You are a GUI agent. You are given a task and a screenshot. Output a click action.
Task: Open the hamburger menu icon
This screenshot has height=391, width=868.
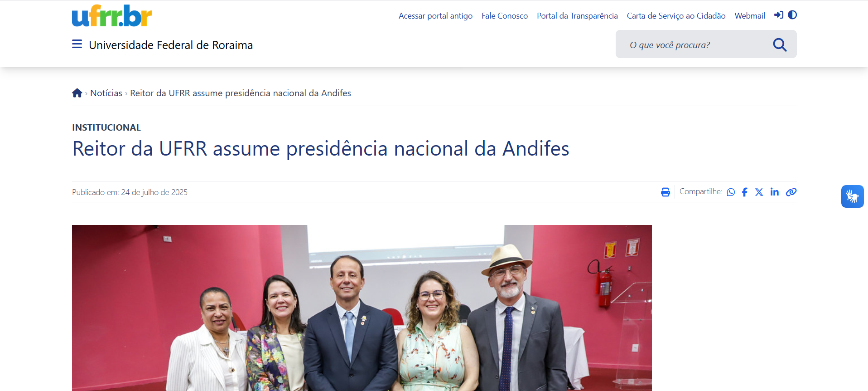77,44
